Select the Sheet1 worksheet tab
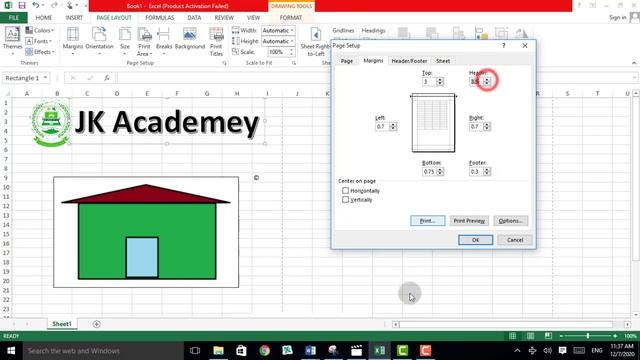This screenshot has height=360, width=640. 62,324
